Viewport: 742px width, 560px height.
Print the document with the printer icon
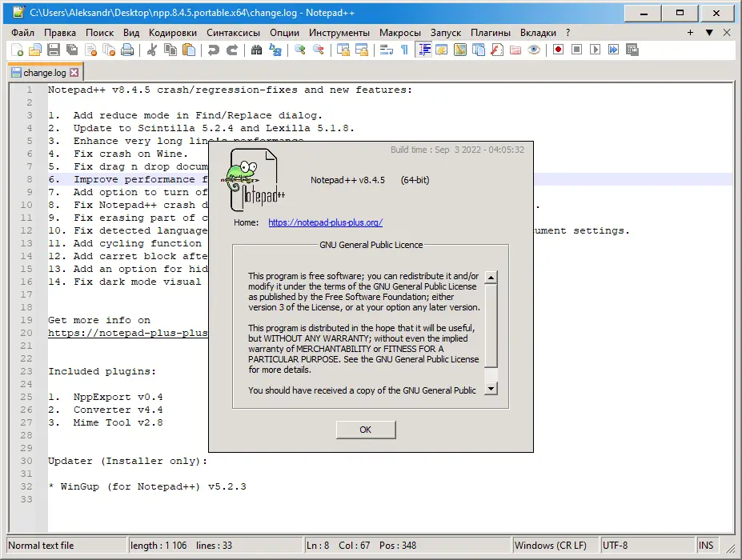128,50
